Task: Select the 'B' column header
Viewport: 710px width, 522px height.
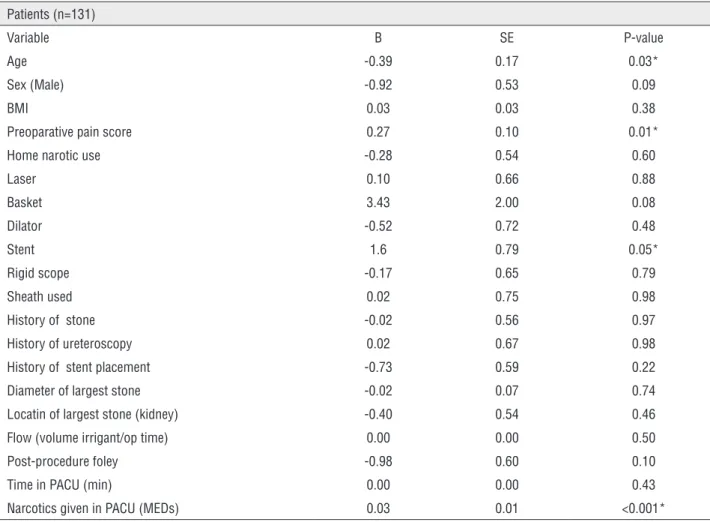Action: tap(378, 38)
